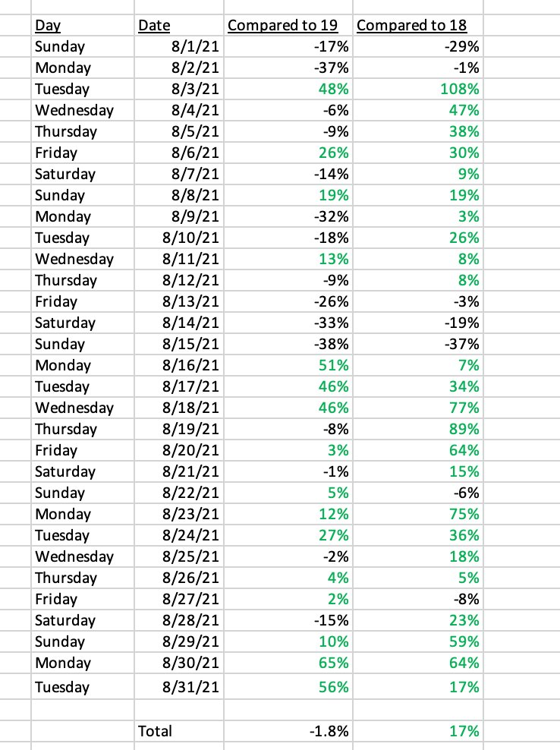The width and height of the screenshot is (560, 750).
Task: Select the 8/13/21 date cell
Action: tap(179, 301)
